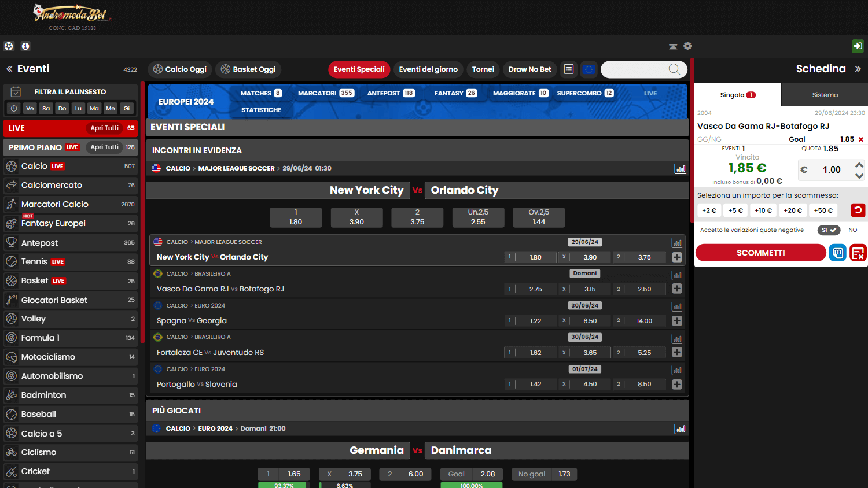Image resolution: width=868 pixels, height=488 pixels.
Task: Click the search magnifier icon
Action: pyautogui.click(x=675, y=69)
